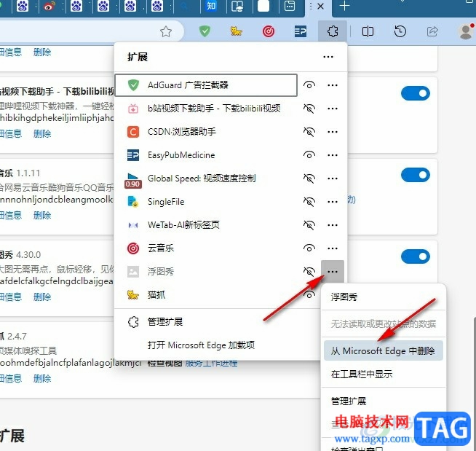Select WeTab-AI新标签页 extension entry
Viewport: 476px width, 451px height.
[x=206, y=225]
